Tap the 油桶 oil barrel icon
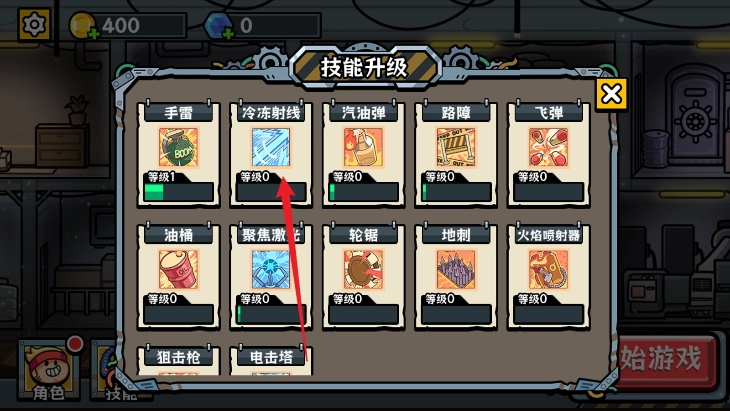This screenshot has width=730, height=411. pyautogui.click(x=178, y=270)
